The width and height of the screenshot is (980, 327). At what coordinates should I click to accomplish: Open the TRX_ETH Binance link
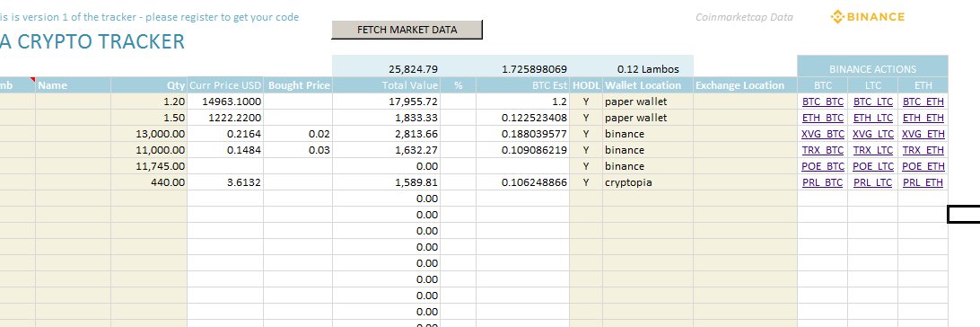coord(923,150)
